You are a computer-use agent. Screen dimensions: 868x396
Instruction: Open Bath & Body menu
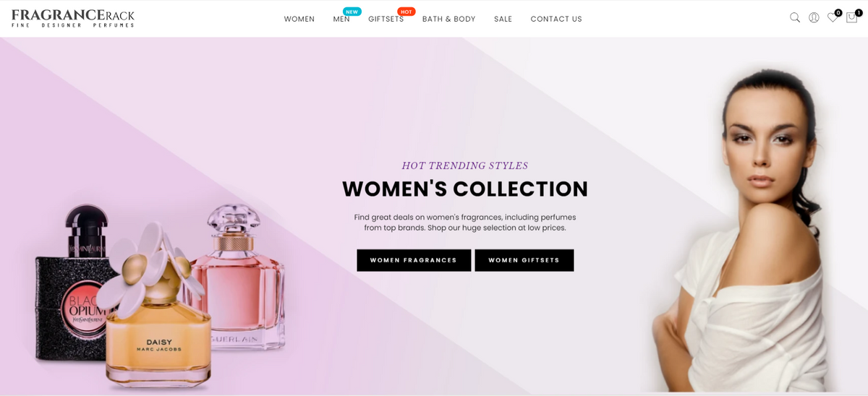pos(449,20)
